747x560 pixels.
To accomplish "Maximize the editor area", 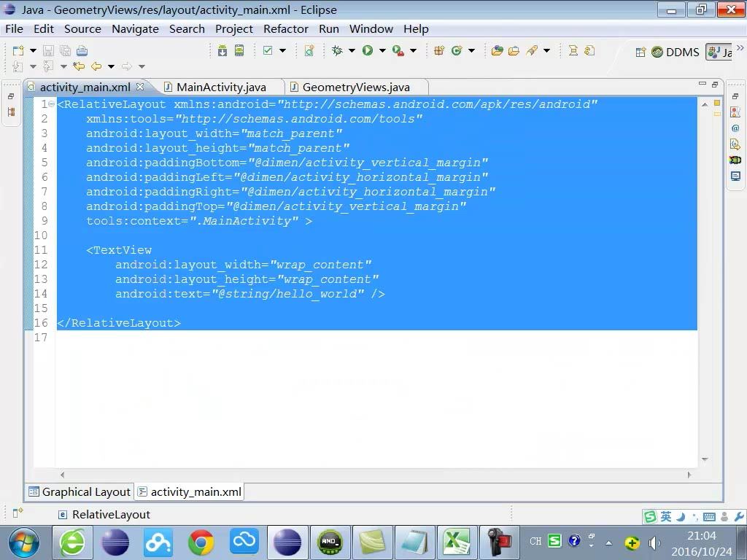I will tap(715, 85).
